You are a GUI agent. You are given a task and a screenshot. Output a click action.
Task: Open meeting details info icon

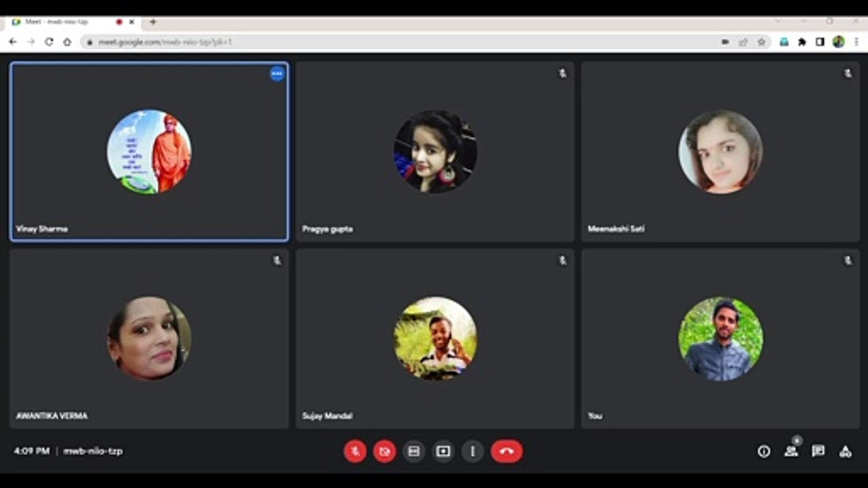coord(764,451)
